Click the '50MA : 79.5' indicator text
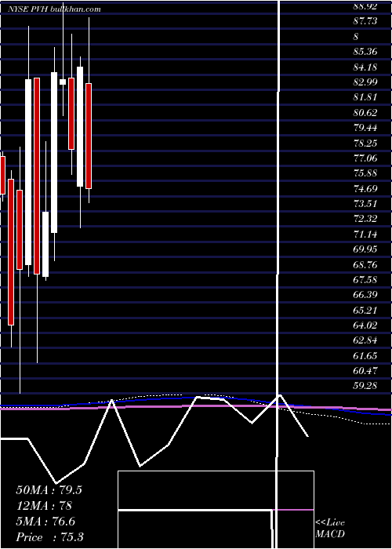This screenshot has height=549, width=392. coord(49,490)
